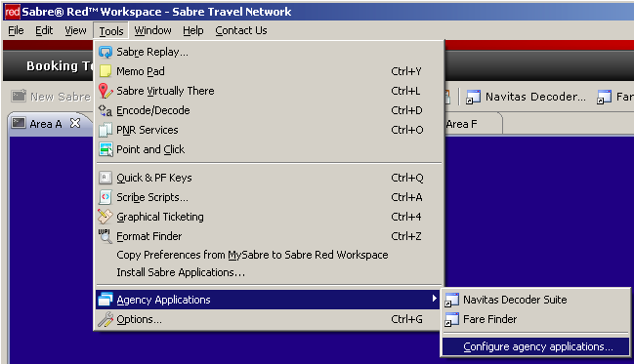Click the Options wrench icon
The height and width of the screenshot is (364, 634).
[106, 319]
